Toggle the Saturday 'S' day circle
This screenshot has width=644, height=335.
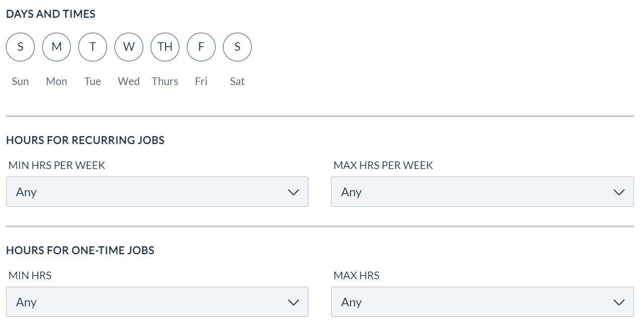pyautogui.click(x=237, y=47)
